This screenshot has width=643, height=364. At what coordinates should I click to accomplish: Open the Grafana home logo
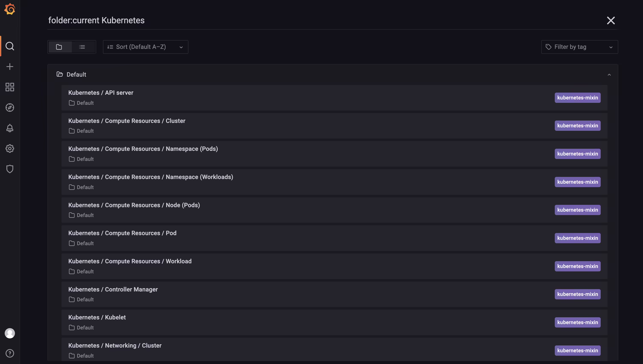point(10,9)
